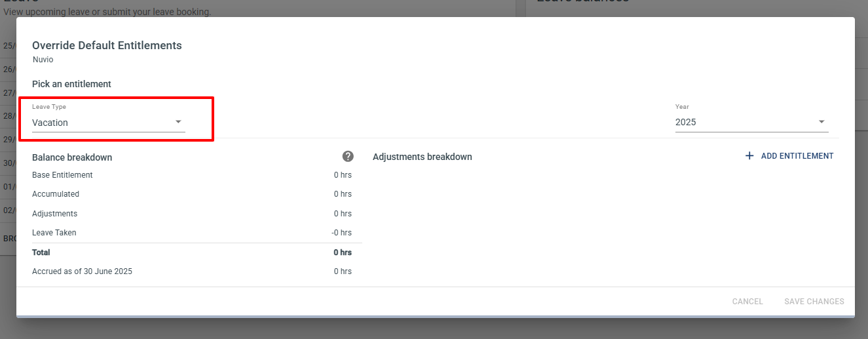Viewport: 868px width, 339px height.
Task: Select the Leave Taken row
Action: click(192, 233)
